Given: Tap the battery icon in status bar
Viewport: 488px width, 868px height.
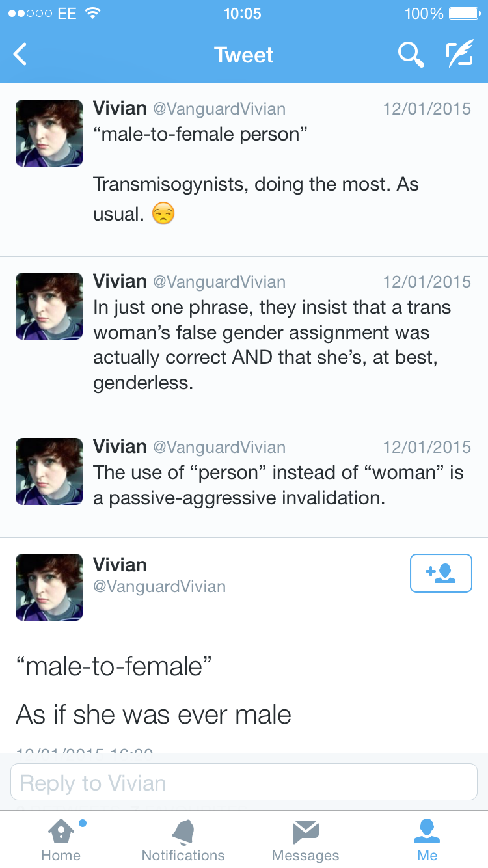Looking at the screenshot, I should pos(463,14).
